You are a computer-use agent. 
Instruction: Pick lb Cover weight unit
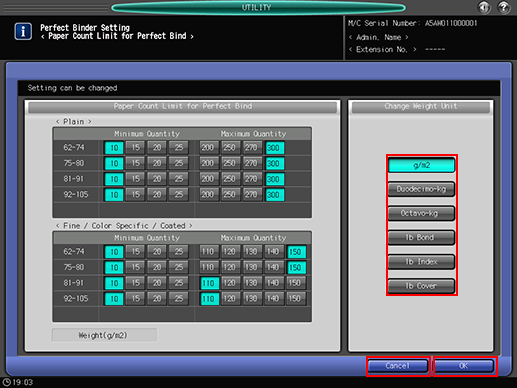coord(421,286)
